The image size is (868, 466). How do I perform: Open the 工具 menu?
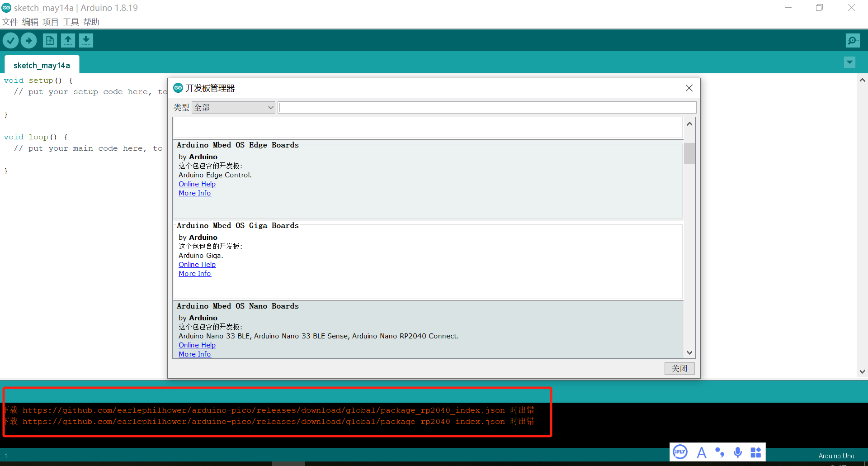tap(71, 22)
